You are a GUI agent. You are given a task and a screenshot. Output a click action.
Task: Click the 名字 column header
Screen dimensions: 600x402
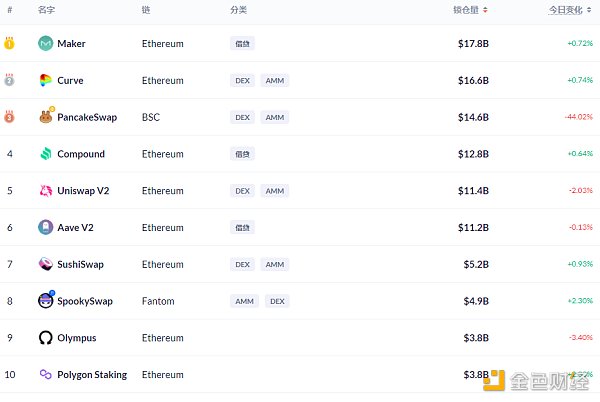46,10
